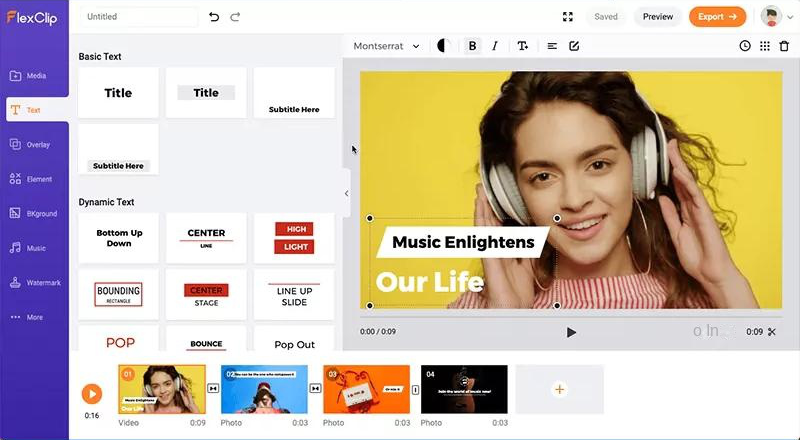Click the scissors trim icon
800x440 pixels.
[772, 332]
